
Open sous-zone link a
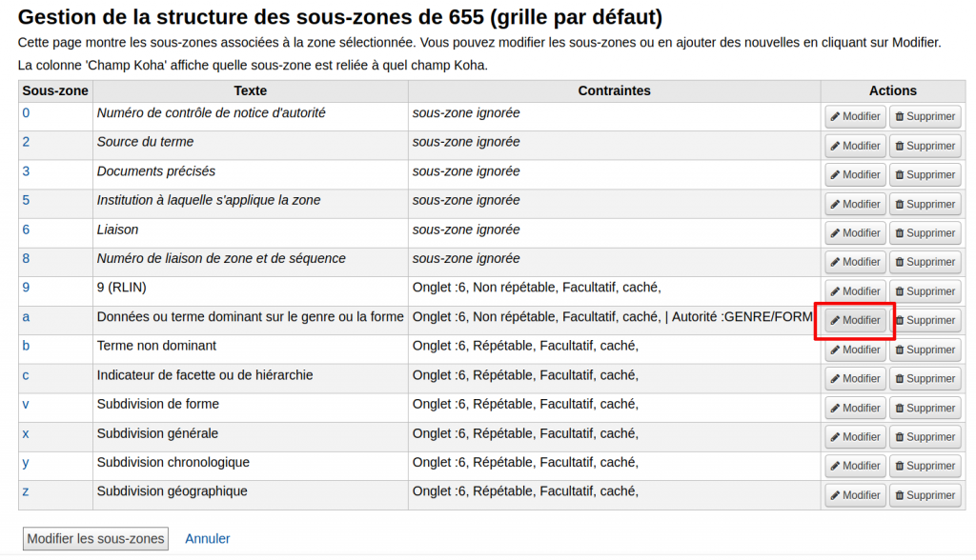coord(26,317)
